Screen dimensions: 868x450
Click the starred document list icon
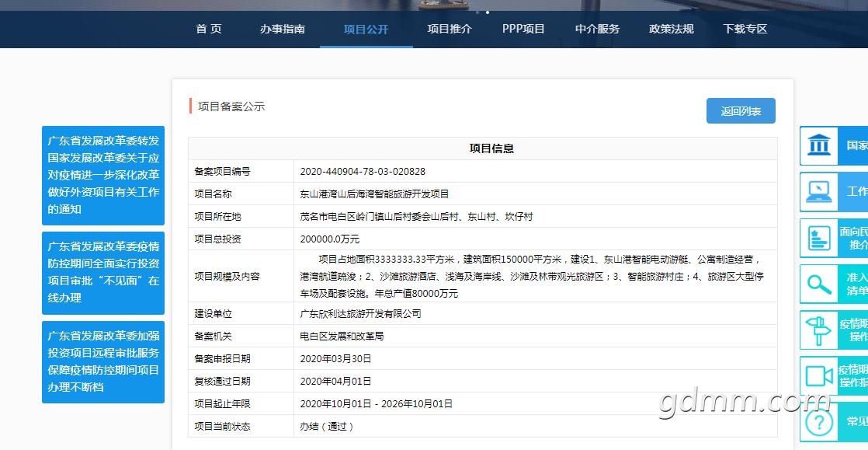click(818, 238)
